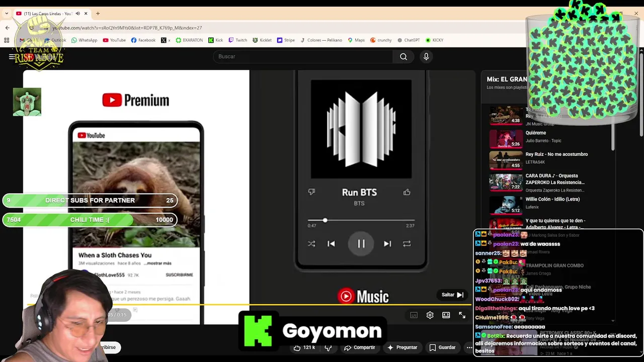Screen dimensions: 644x362
Task: Save the video with Guardar button
Action: (442, 347)
